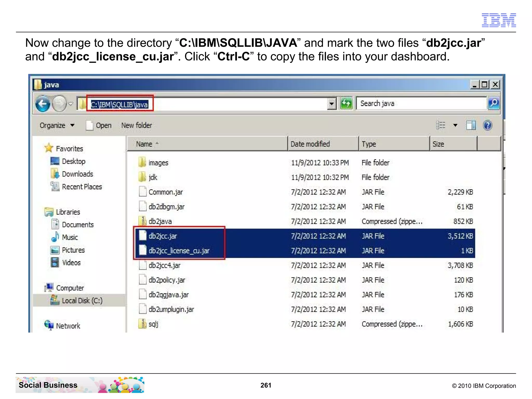Click the 3,512 KB size cell
The width and height of the screenshot is (532, 399).
pyautogui.click(x=460, y=236)
